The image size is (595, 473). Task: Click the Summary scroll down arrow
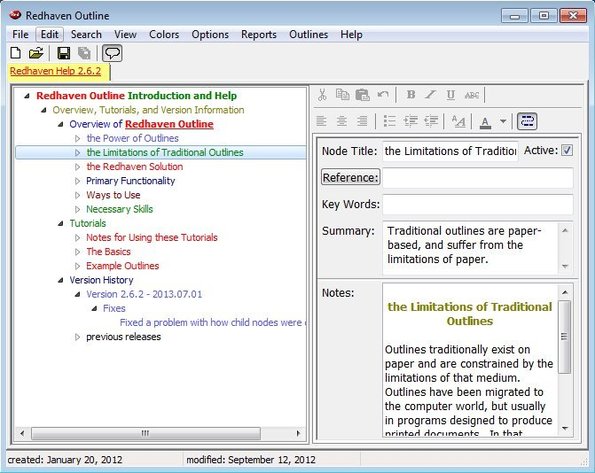pos(565,266)
